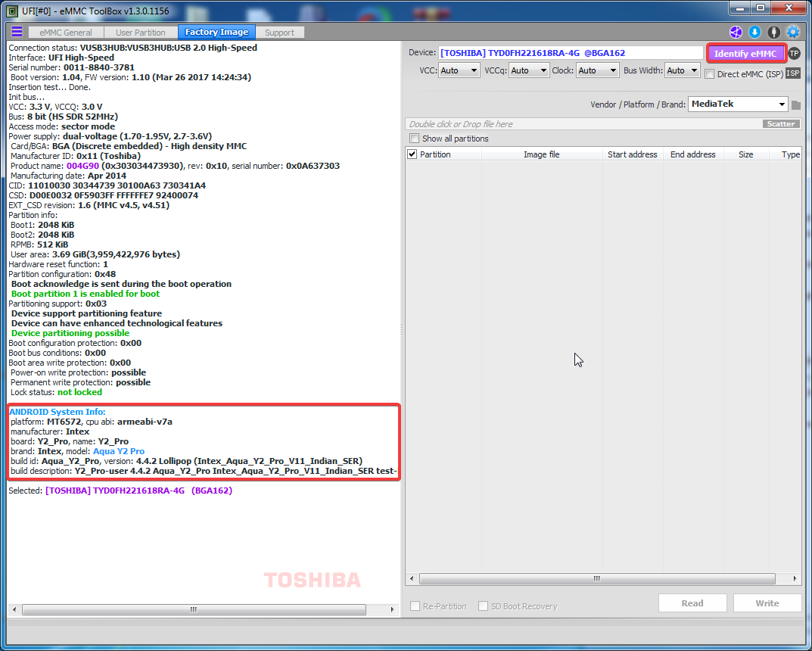812x651 pixels.
Task: Click the 'RPMB: 512 KiB' line
Action: click(x=39, y=245)
